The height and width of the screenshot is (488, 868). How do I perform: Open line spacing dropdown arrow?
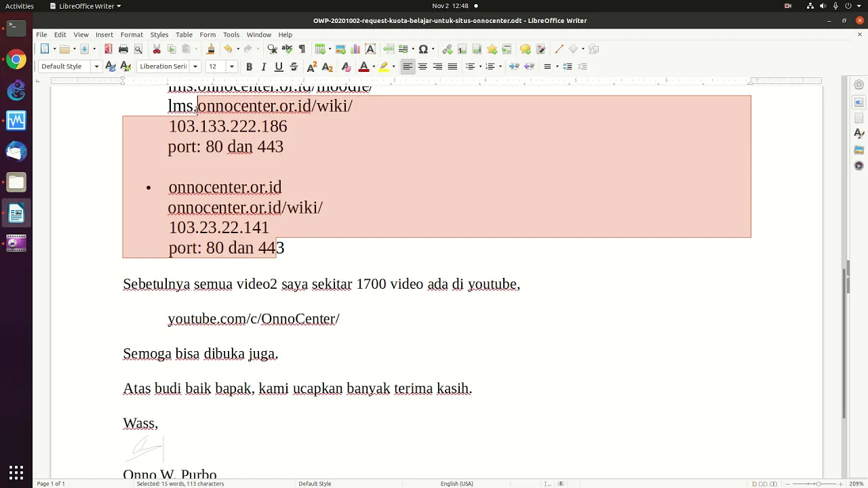point(557,66)
